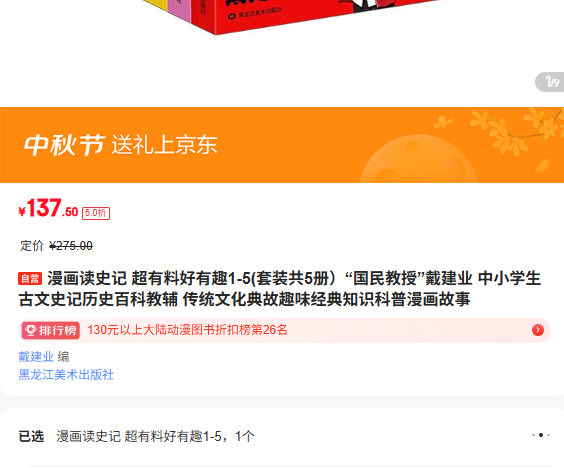Click the 自营 red tag
564x468 pixels.
click(30, 278)
